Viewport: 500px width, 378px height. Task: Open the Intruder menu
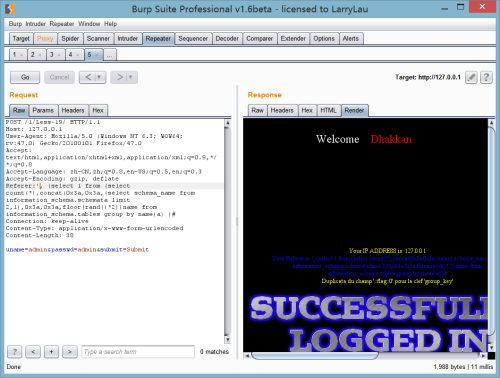36,24
